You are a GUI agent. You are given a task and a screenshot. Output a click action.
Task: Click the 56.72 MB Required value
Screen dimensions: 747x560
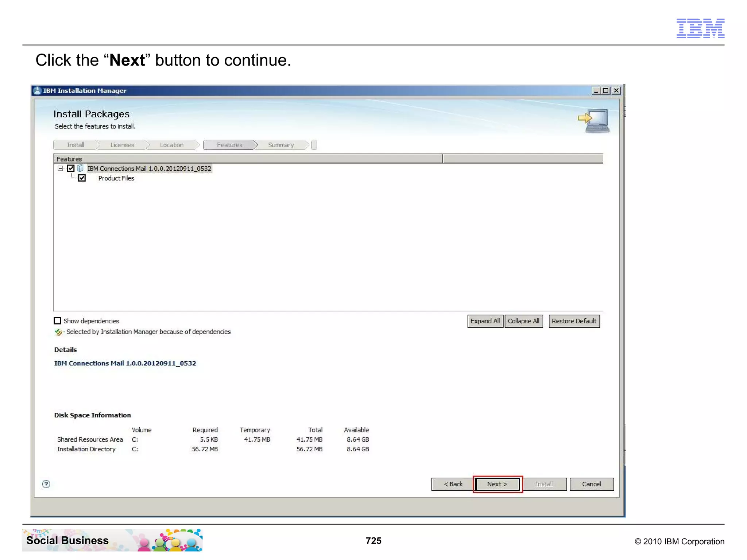[205, 449]
